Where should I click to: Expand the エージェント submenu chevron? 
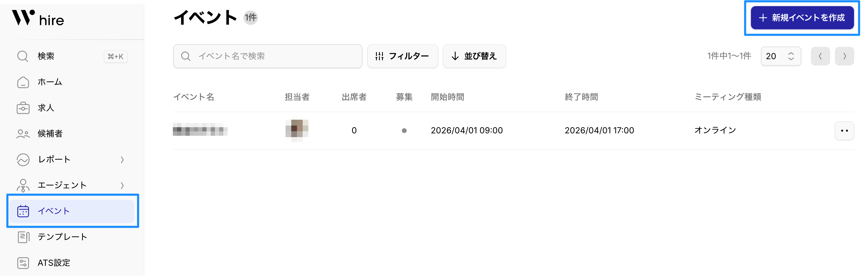pos(122,186)
